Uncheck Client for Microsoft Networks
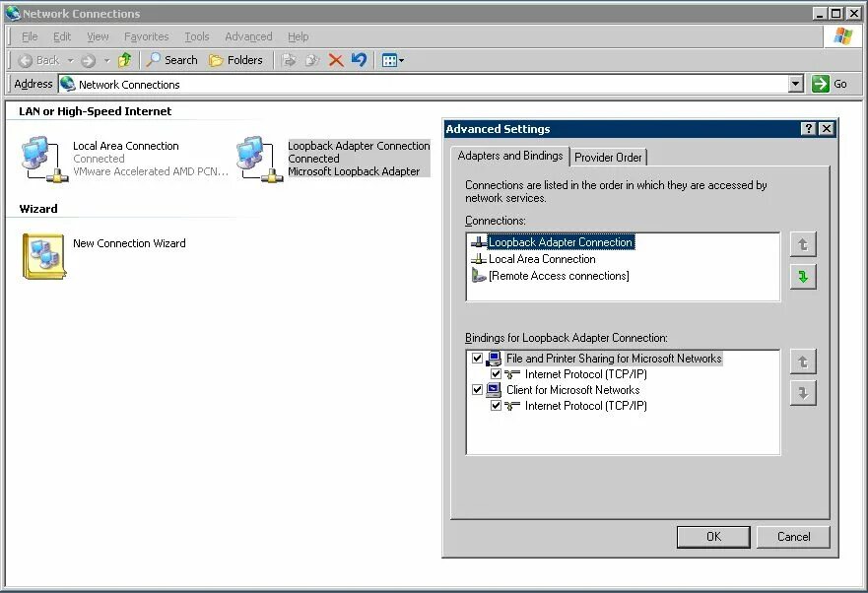Screen dimensions: 868x593 point(477,390)
